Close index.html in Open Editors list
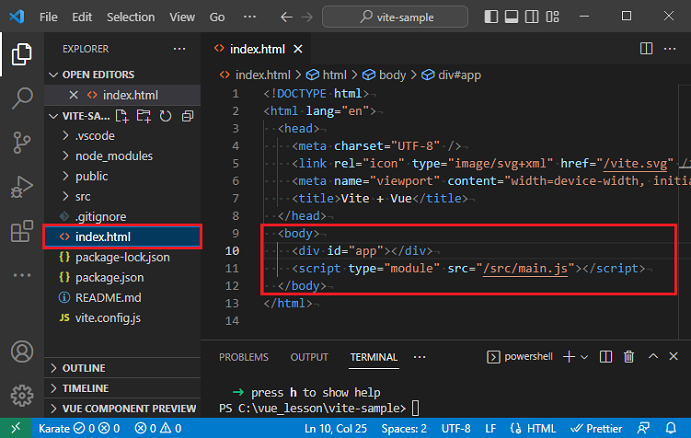The image size is (691, 438). pyautogui.click(x=74, y=95)
